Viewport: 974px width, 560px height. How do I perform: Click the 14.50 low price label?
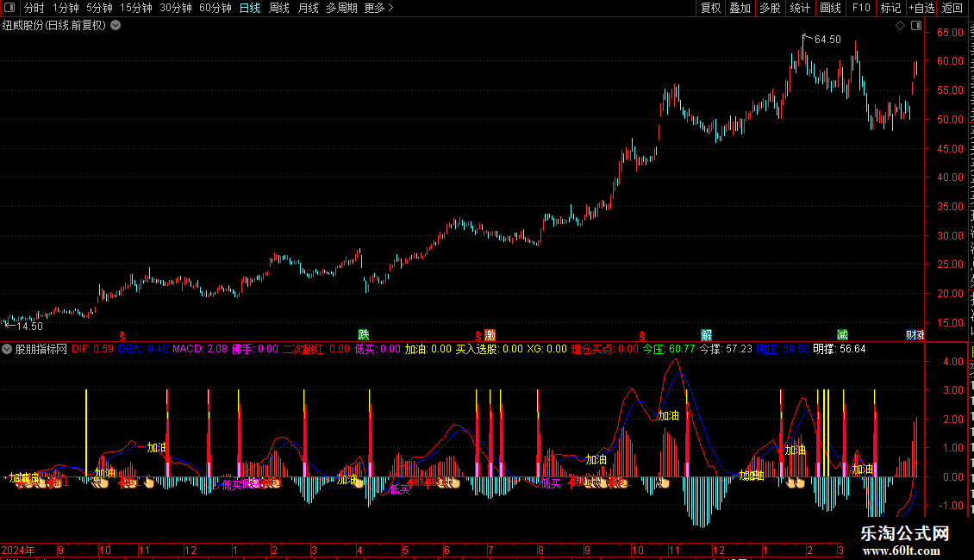pyautogui.click(x=29, y=327)
